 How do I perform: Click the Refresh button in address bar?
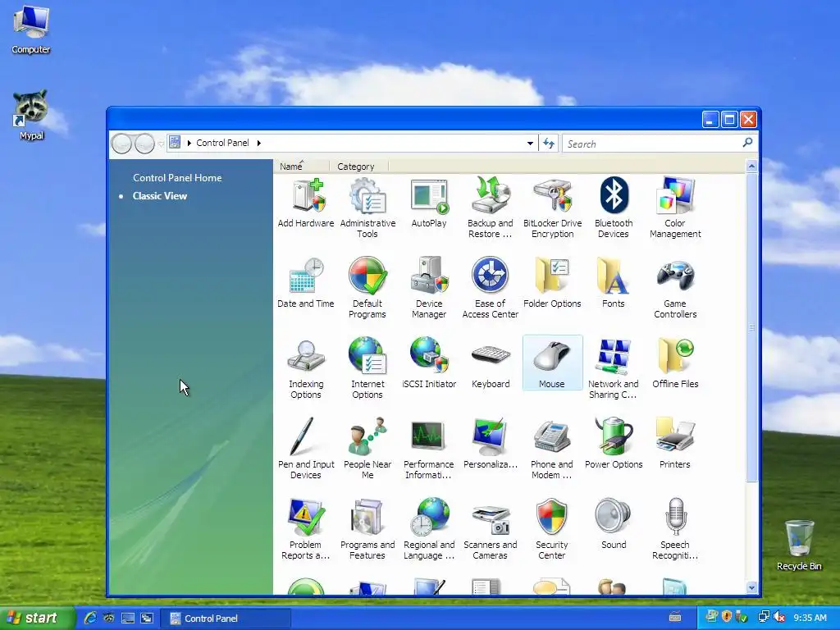coord(549,143)
